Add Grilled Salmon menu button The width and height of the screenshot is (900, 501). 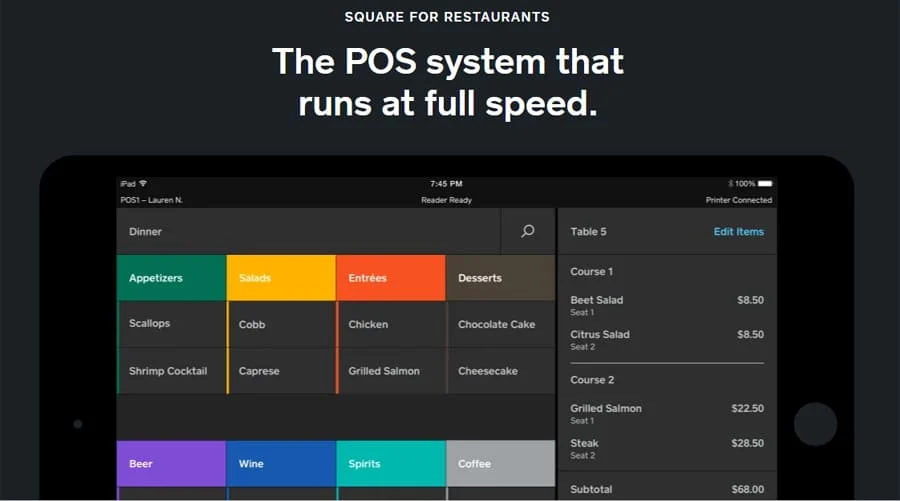click(x=391, y=371)
